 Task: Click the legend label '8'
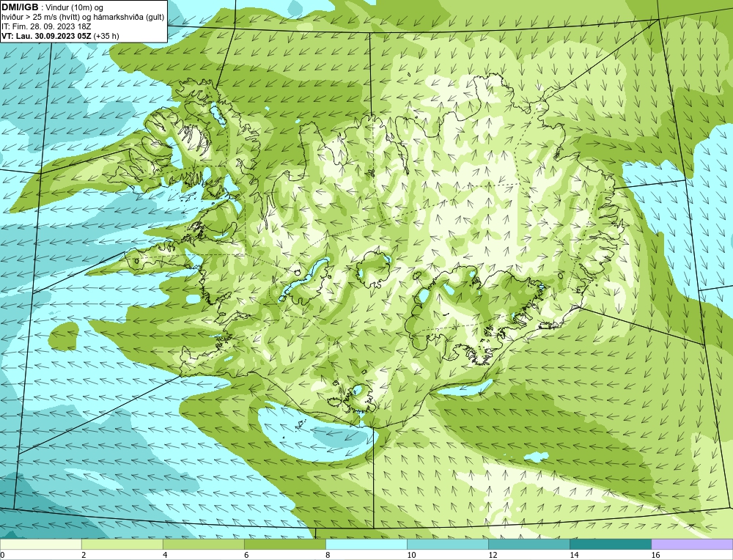(x=328, y=555)
